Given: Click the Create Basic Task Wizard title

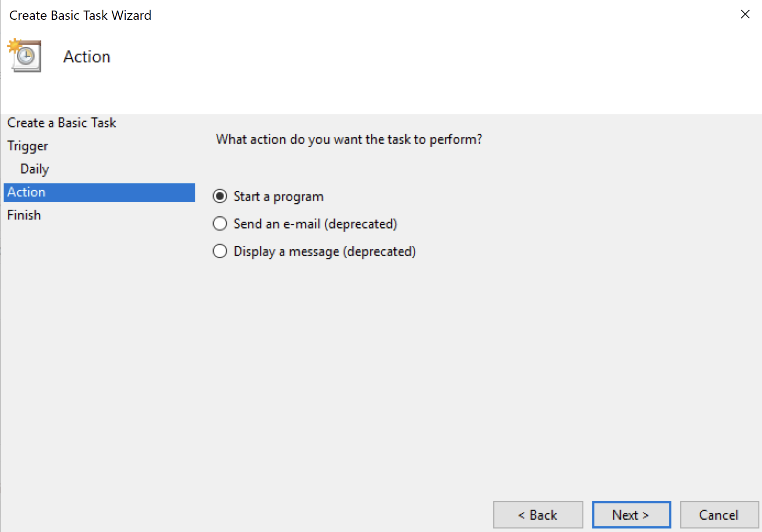Looking at the screenshot, I should 81,15.
